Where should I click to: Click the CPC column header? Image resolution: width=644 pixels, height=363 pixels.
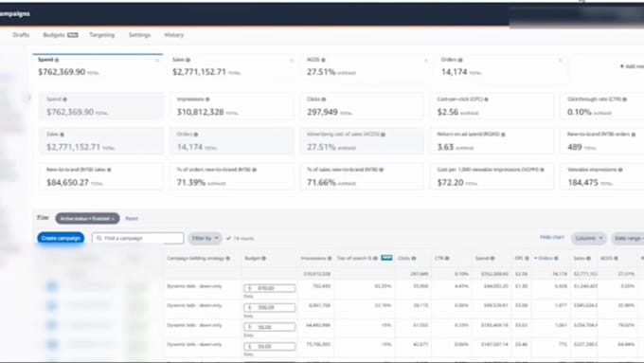pos(522,259)
